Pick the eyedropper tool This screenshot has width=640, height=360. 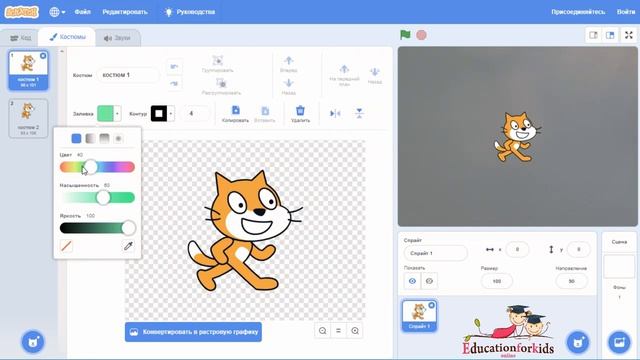click(128, 246)
